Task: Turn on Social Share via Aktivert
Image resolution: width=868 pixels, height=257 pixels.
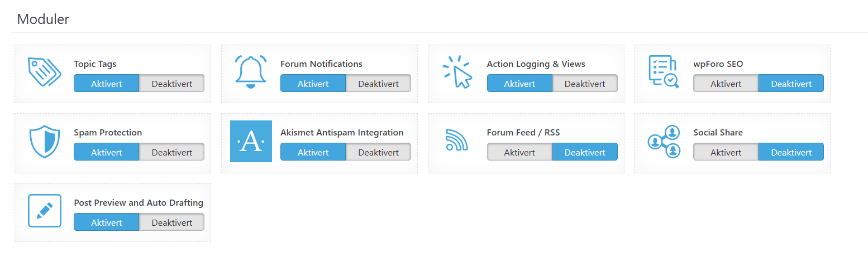Action: (726, 152)
